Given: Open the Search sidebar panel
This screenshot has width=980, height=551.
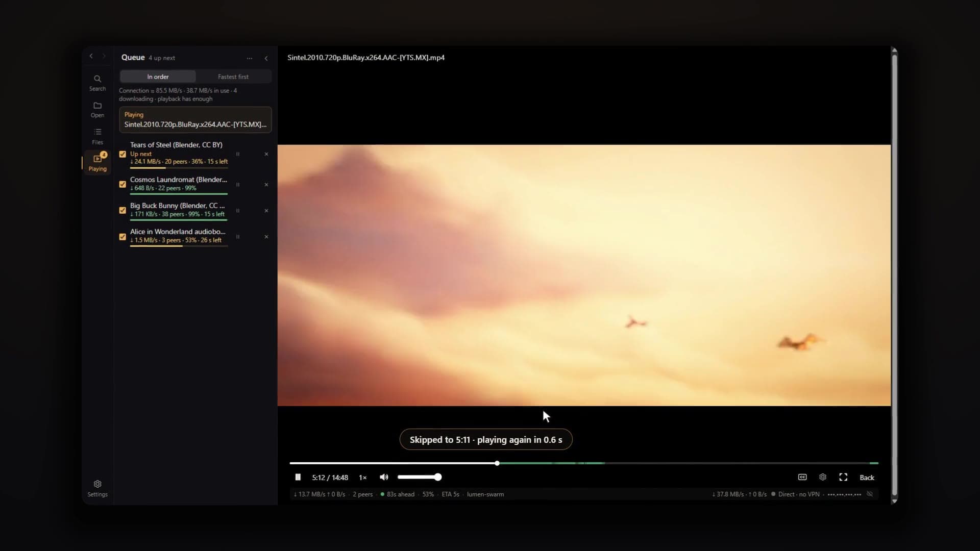Looking at the screenshot, I should (x=97, y=83).
